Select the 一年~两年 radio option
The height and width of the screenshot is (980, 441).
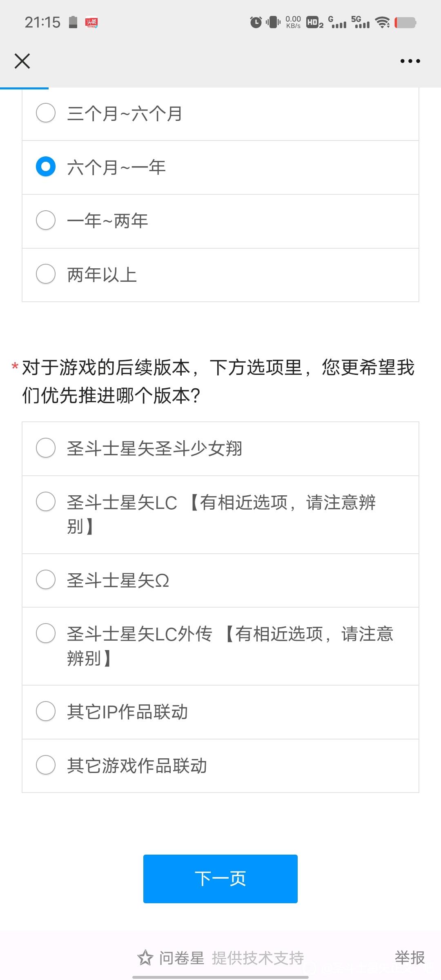coord(220,221)
